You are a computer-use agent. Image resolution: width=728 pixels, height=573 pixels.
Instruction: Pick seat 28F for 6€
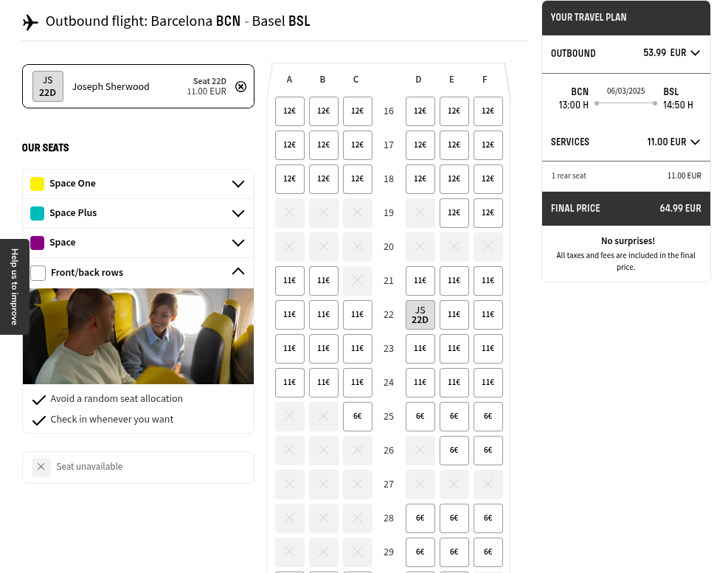[488, 518]
